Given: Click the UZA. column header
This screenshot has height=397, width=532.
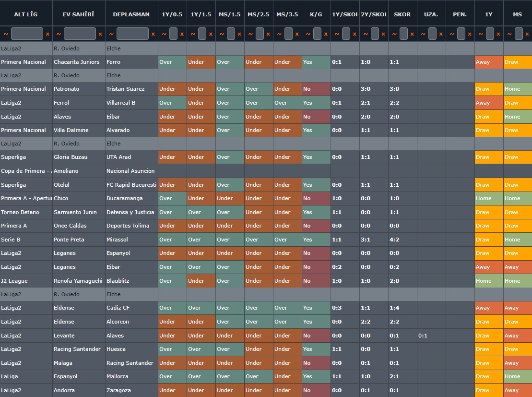Looking at the screenshot, I should tap(431, 14).
